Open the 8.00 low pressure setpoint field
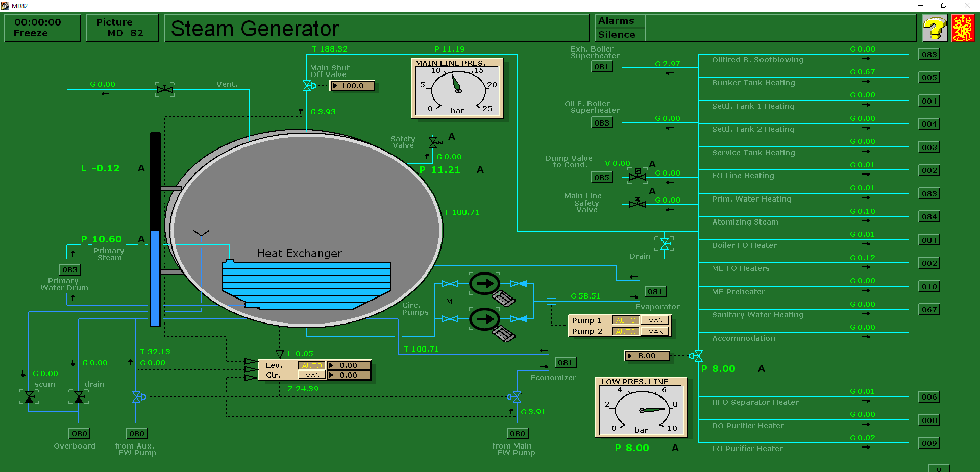 pos(647,356)
